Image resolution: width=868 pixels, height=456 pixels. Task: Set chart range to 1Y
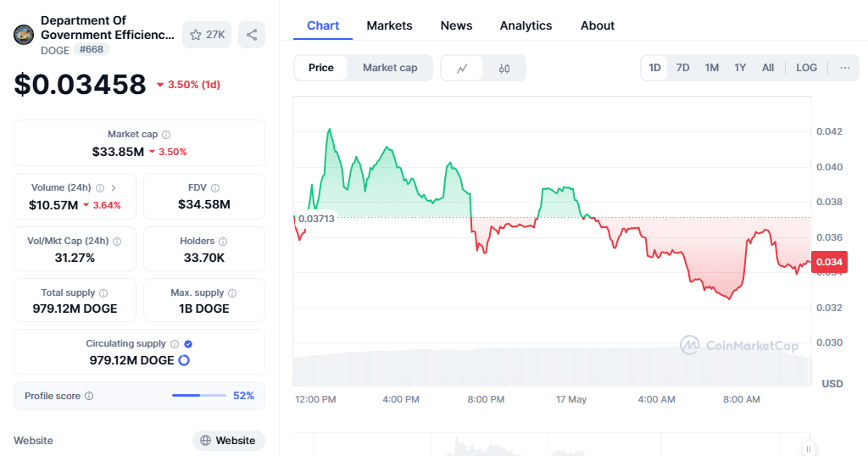[x=740, y=68]
